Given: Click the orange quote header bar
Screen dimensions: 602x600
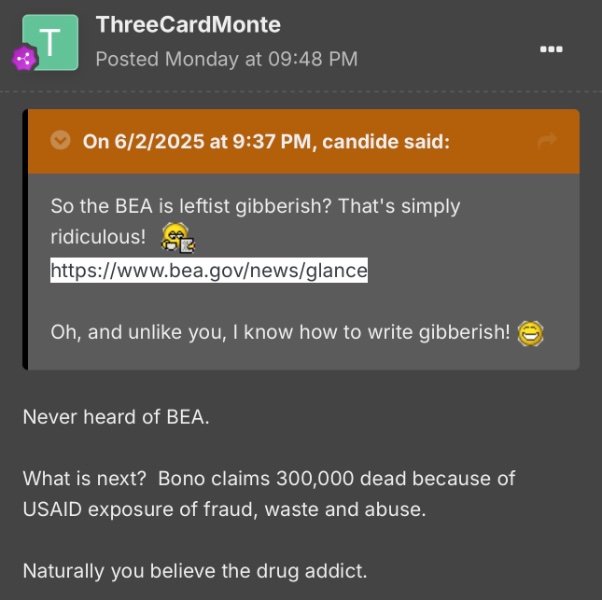Looking at the screenshot, I should [490, 141].
